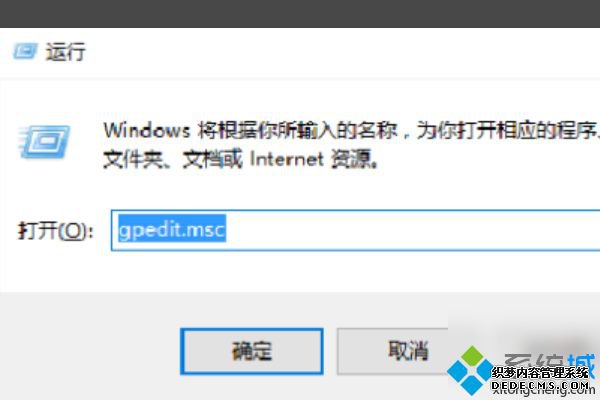Click the blank title bar right of 运行
The image size is (600, 400).
pyautogui.click(x=341, y=52)
